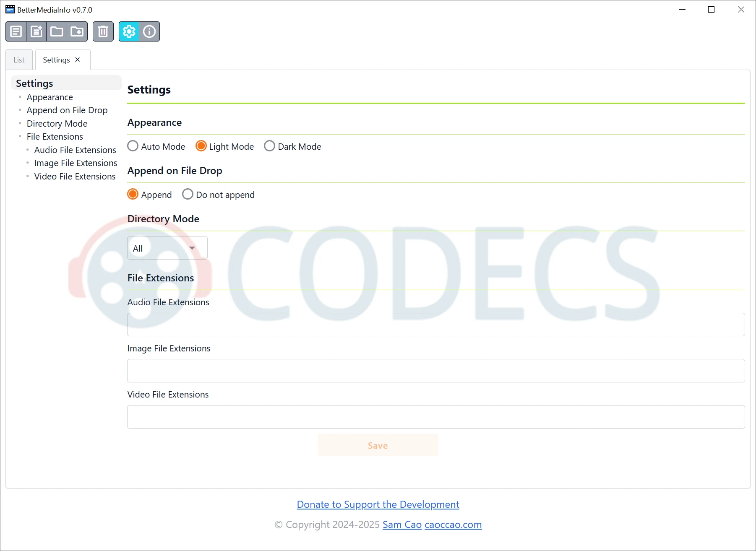The width and height of the screenshot is (756, 551).
Task: Click the open folder toolbar icon
Action: coord(57,31)
